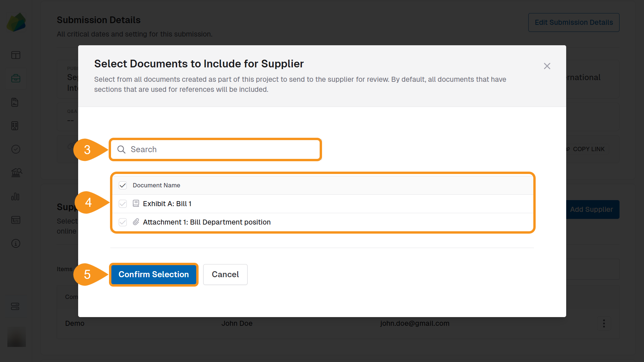Dismiss the dialog with the close X

click(x=547, y=66)
